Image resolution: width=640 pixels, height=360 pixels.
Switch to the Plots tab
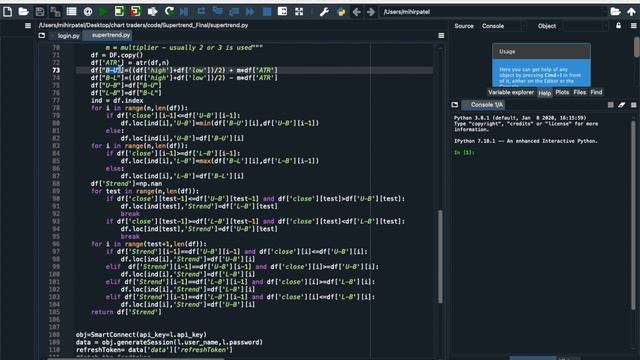(x=562, y=93)
